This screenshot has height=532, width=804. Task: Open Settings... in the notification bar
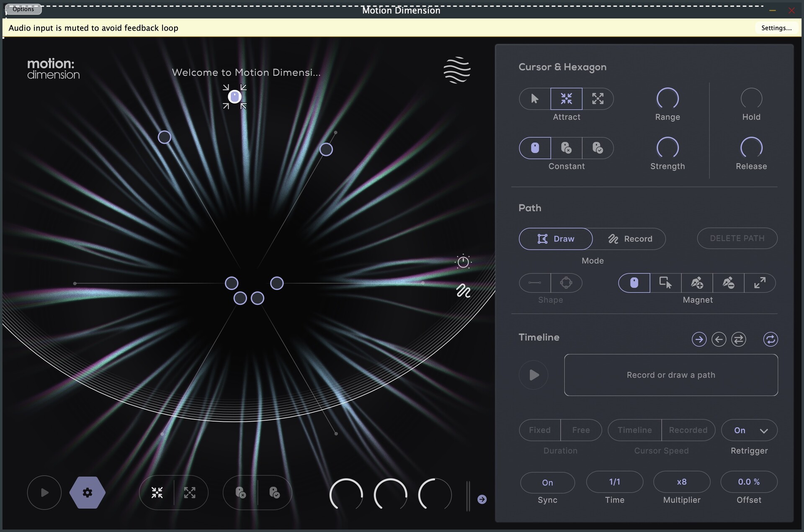(x=776, y=28)
